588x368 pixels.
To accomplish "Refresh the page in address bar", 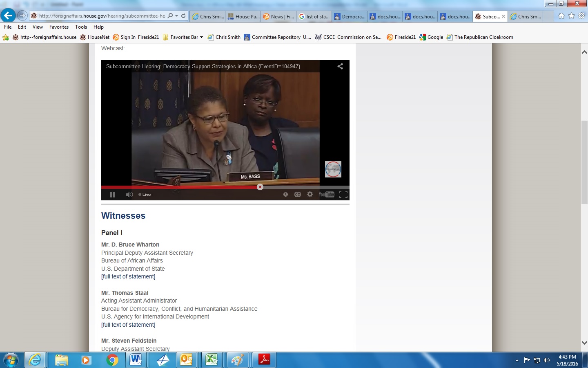I will coord(183,16).
